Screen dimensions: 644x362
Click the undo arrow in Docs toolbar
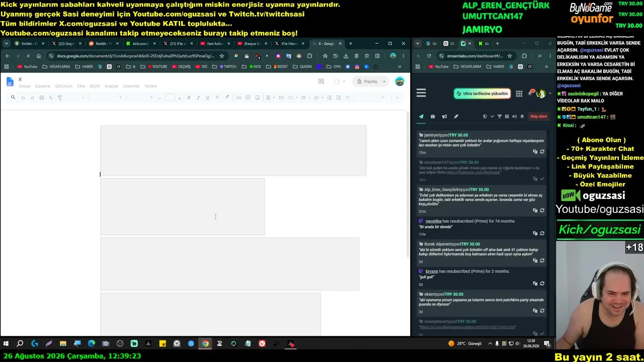tap(23, 98)
